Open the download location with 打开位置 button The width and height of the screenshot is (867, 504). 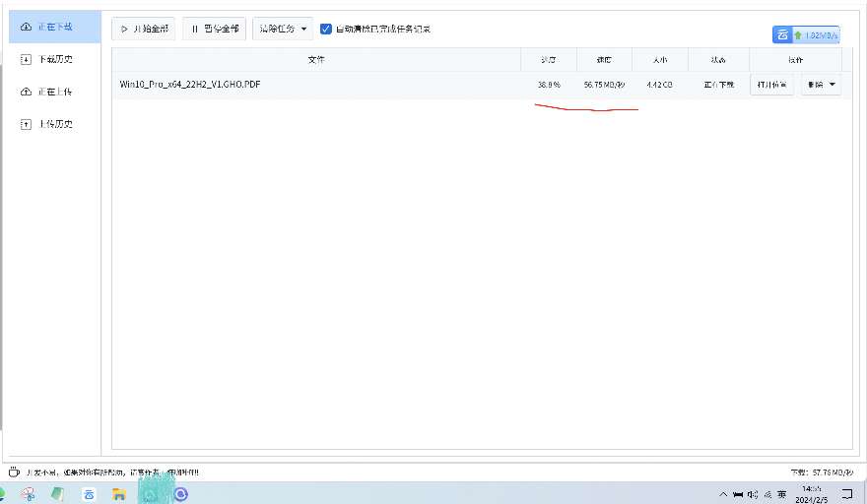(x=771, y=85)
